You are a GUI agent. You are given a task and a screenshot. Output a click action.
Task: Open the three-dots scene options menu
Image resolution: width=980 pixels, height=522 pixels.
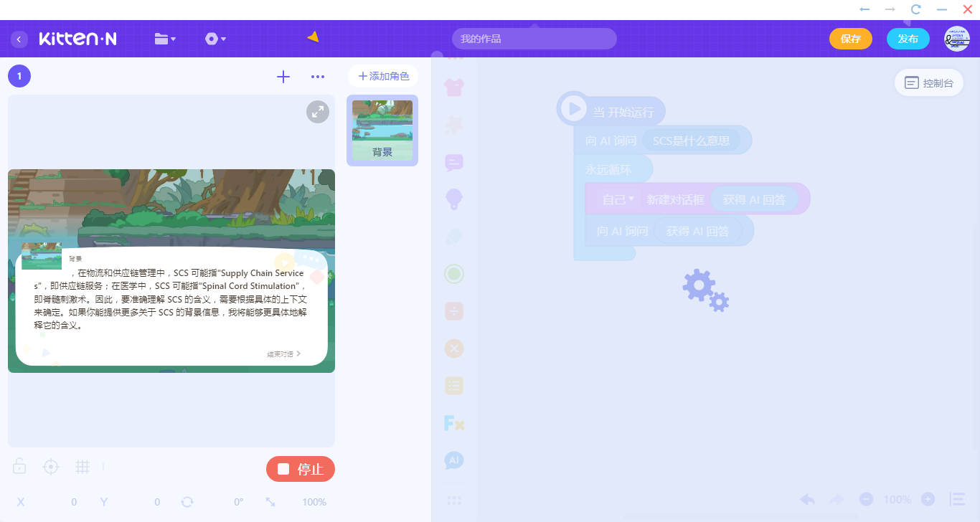(318, 77)
